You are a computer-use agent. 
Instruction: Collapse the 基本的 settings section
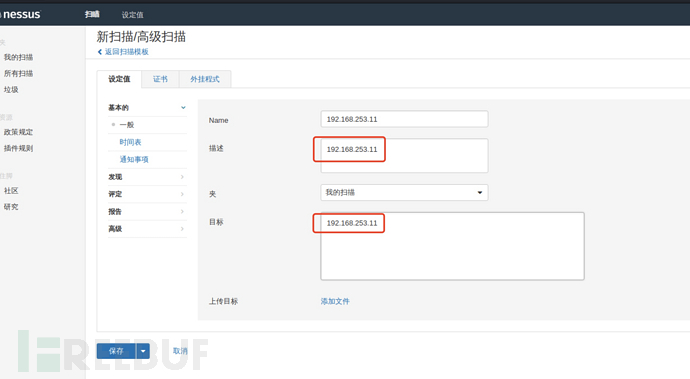(147, 107)
